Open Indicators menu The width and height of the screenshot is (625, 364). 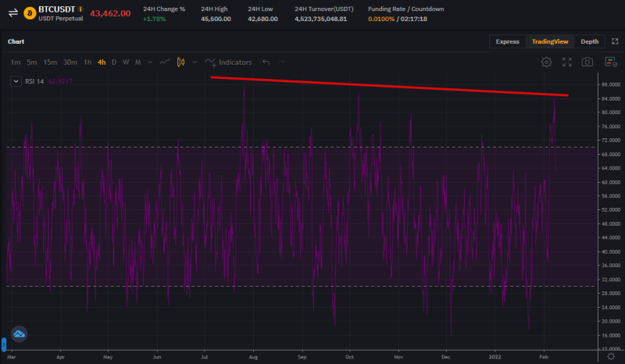(228, 62)
